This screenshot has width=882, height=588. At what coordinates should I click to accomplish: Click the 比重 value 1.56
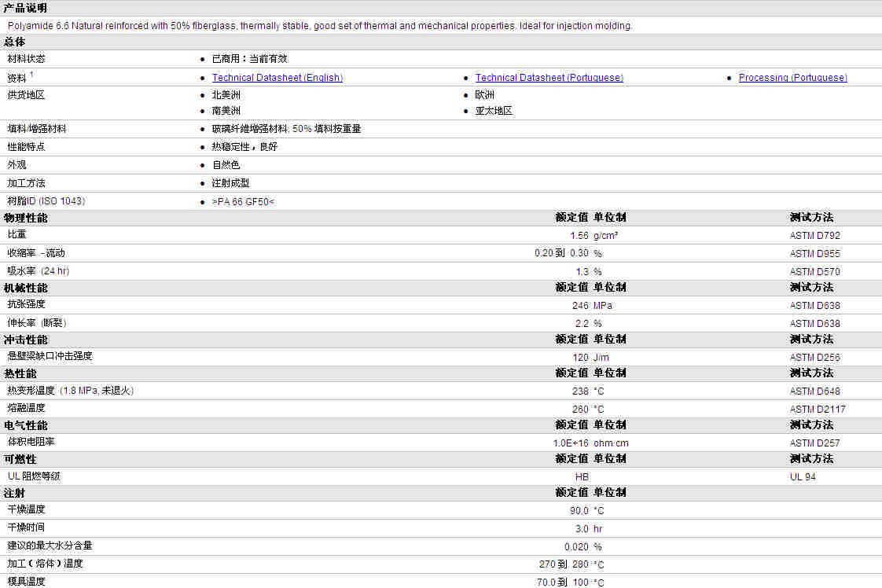[579, 236]
